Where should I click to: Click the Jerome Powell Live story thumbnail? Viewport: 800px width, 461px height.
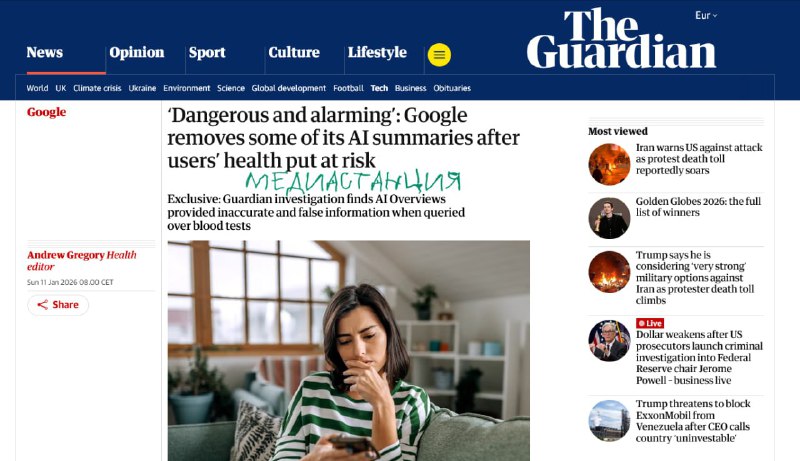pos(609,341)
